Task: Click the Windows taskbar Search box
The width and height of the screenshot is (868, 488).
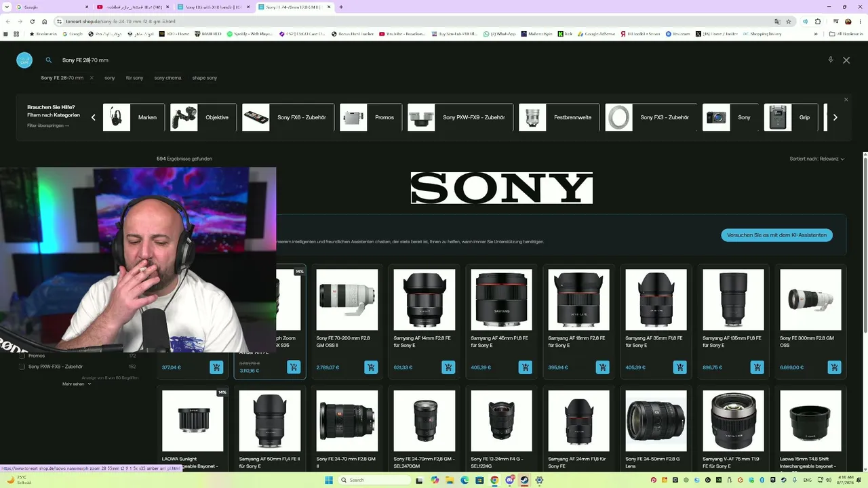Action: pos(376,480)
